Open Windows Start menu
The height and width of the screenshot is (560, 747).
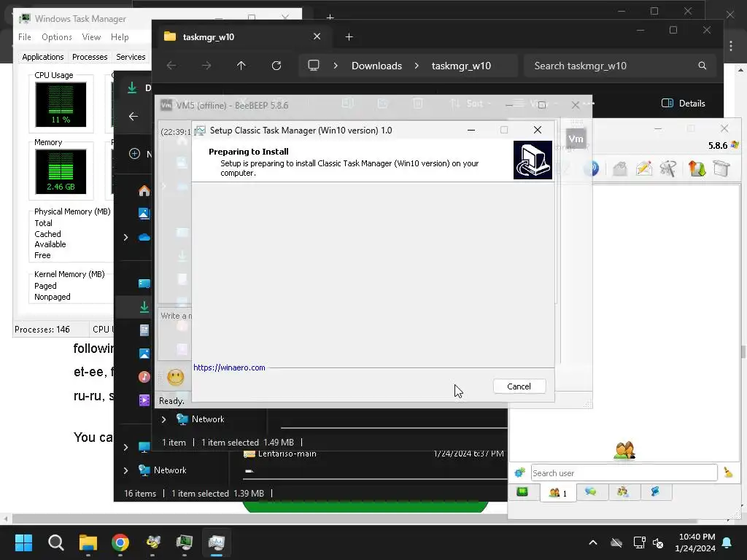coord(23,542)
